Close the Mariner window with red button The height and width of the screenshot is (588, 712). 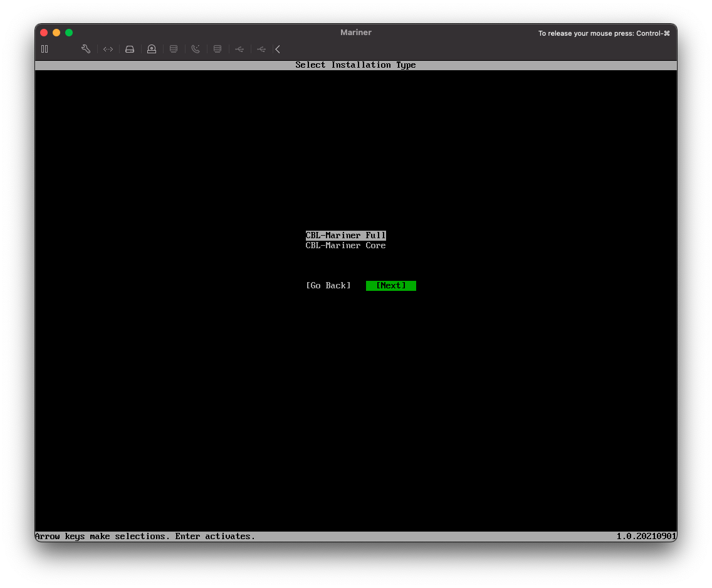click(x=44, y=33)
